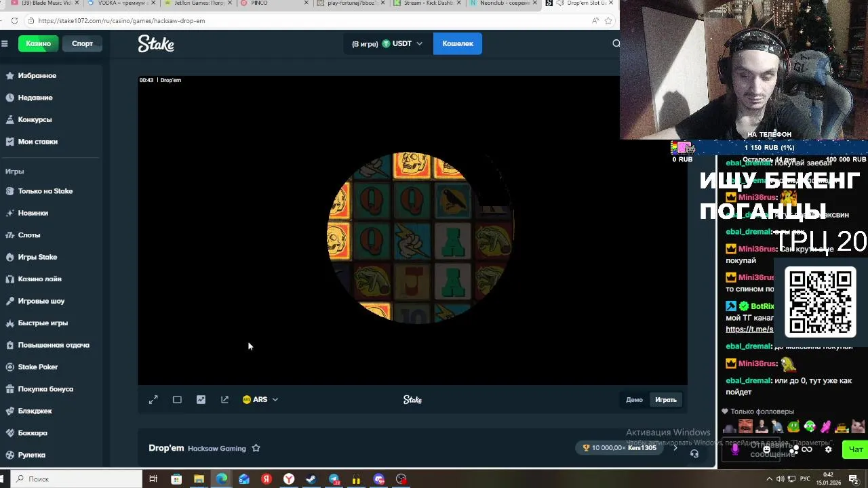The image size is (868, 488).
Task: Open OBS Studio from taskbar
Action: tap(401, 479)
